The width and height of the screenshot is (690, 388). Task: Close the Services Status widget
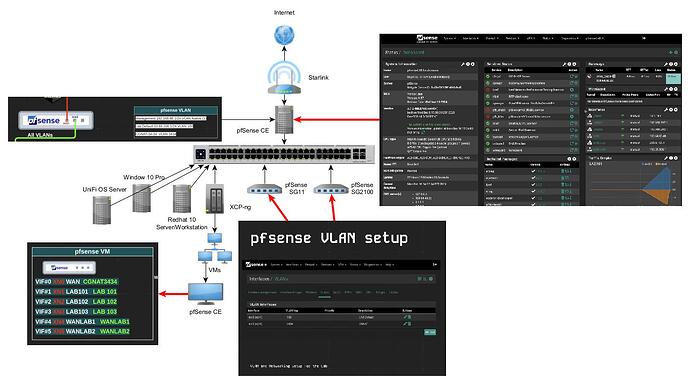(x=574, y=64)
